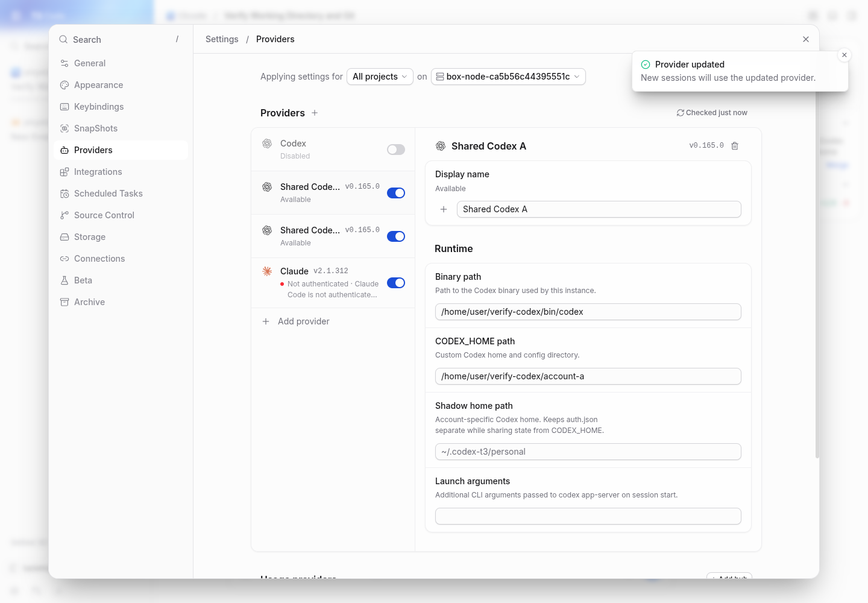
Task: Select the Claude v2.1.312 provider row
Action: [333, 283]
